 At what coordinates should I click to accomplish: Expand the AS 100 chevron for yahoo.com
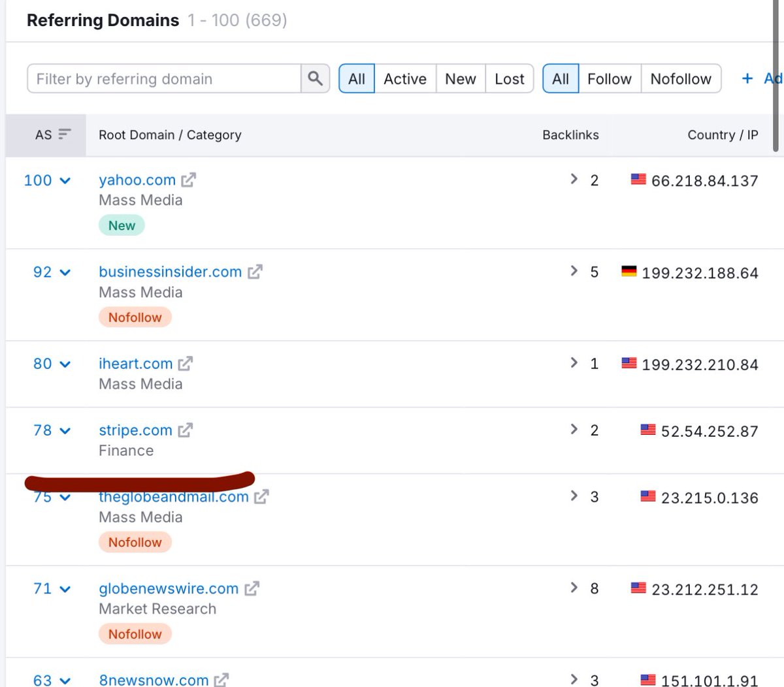pos(65,181)
